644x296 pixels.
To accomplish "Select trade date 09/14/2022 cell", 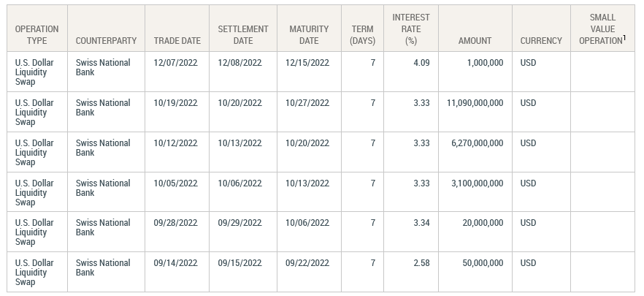I will pyautogui.click(x=177, y=272).
